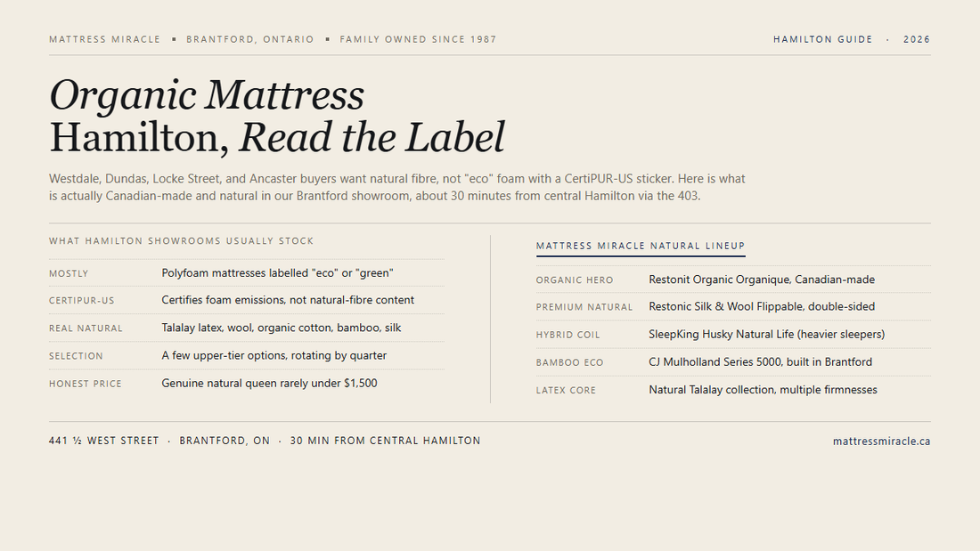
Task: Click the 'SELECTION' row label
Action: 76,356
